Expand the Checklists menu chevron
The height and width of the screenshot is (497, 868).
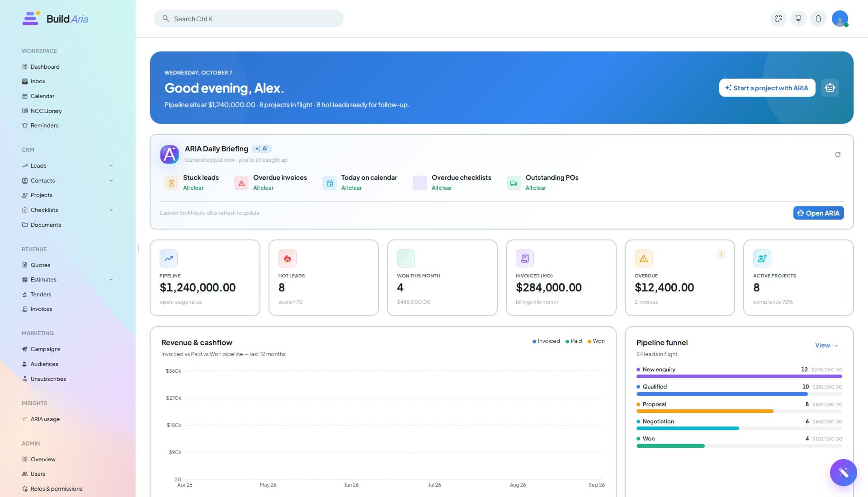click(x=111, y=210)
